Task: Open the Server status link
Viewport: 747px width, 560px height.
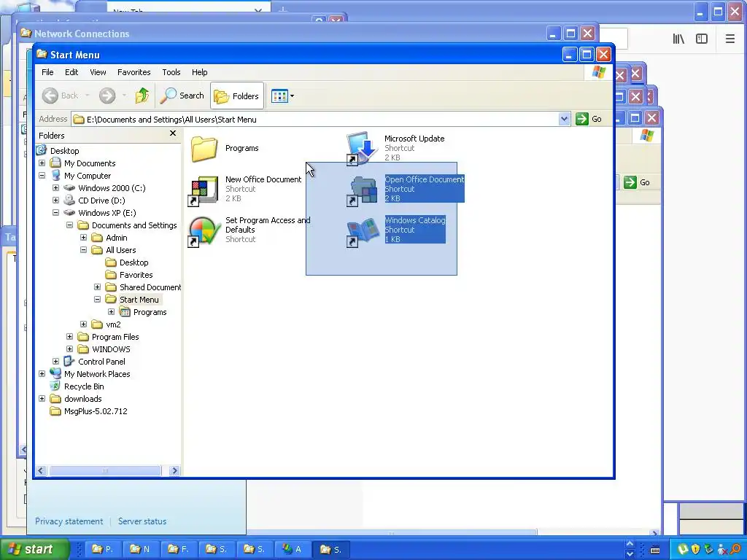Action: click(142, 521)
